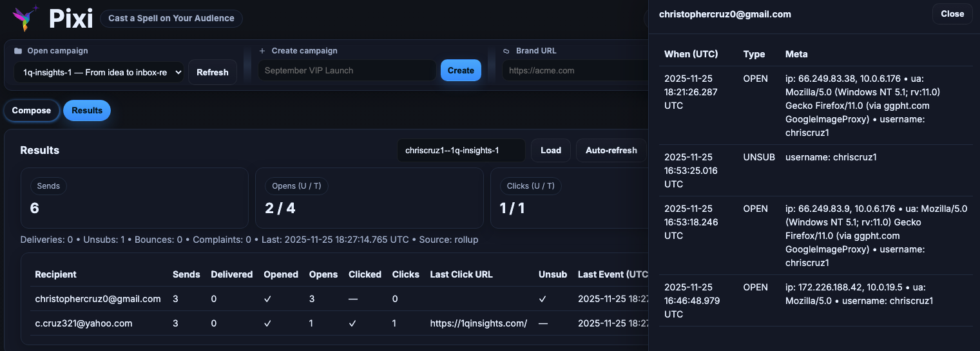Focus the Brand URL input field
This screenshot has width=980, height=351.
[x=575, y=70]
